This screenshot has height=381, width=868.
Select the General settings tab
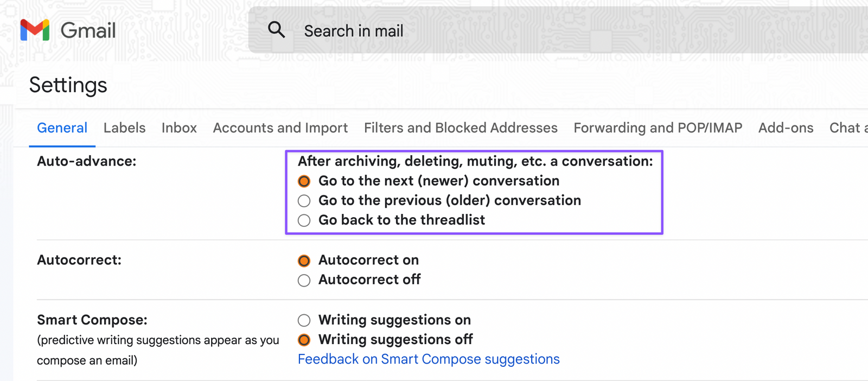[x=62, y=128]
